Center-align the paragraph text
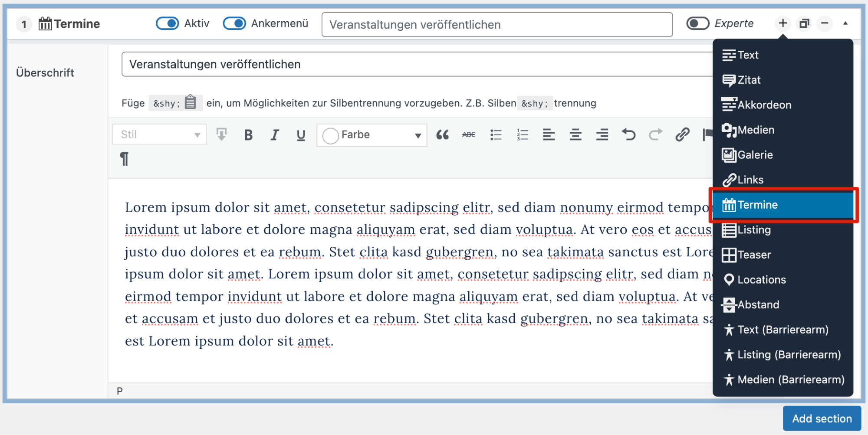Viewport: 868px width, 435px height. (575, 135)
